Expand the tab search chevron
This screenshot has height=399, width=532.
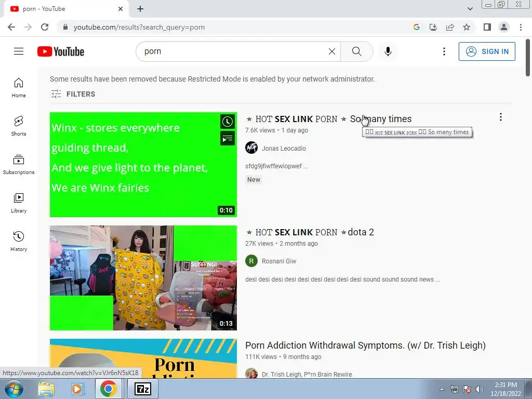(x=470, y=9)
